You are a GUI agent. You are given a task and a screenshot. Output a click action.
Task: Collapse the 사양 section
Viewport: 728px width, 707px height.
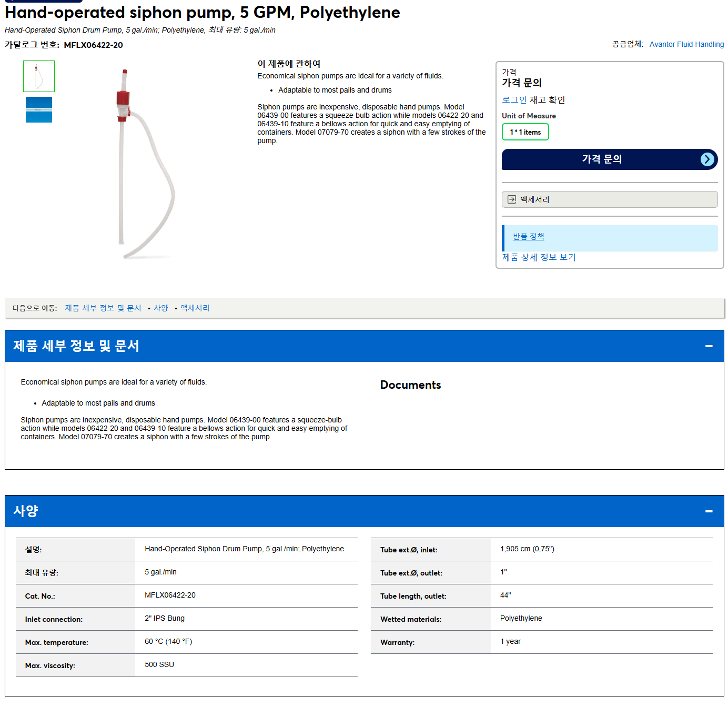pos(709,511)
